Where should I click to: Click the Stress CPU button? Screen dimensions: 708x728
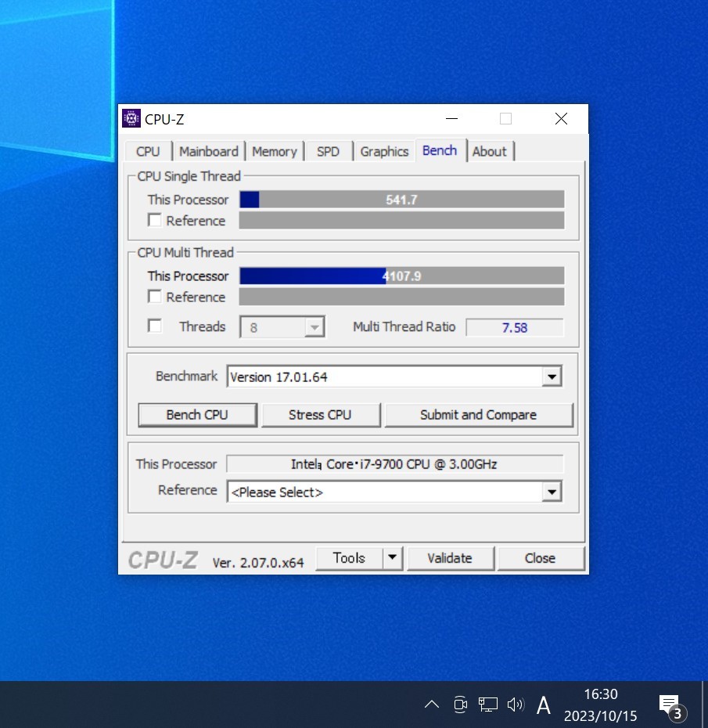coord(320,415)
